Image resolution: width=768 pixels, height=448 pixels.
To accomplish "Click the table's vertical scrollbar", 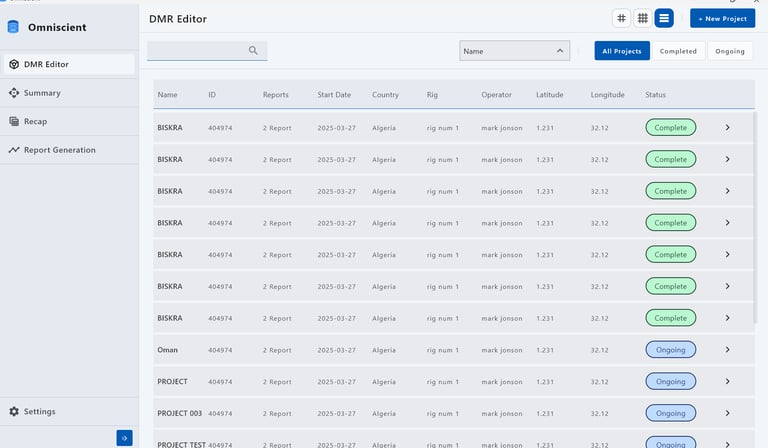I will pos(755,218).
